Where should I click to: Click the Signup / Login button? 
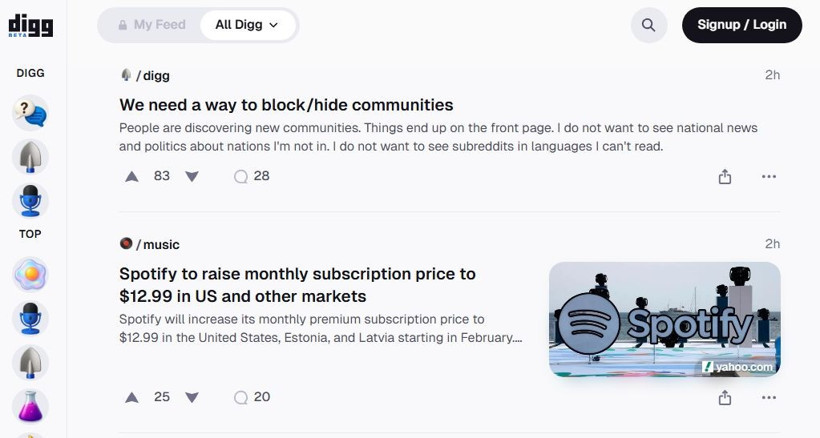[x=742, y=25]
